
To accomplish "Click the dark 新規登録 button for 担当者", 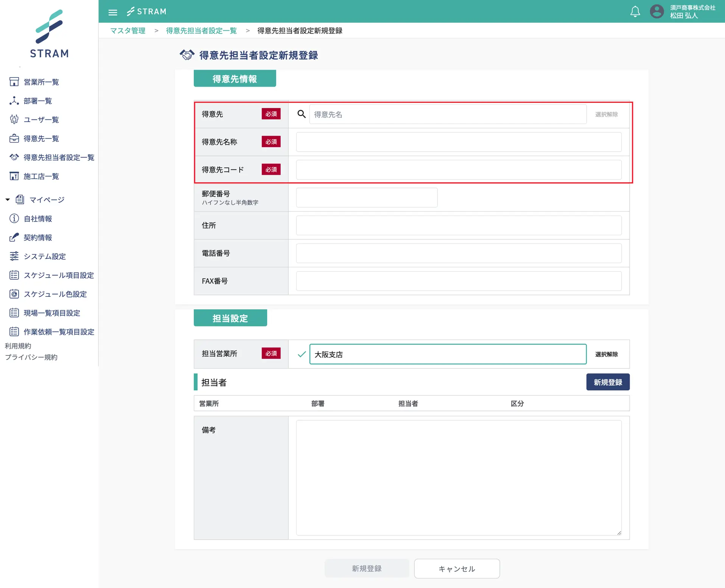I will [607, 382].
